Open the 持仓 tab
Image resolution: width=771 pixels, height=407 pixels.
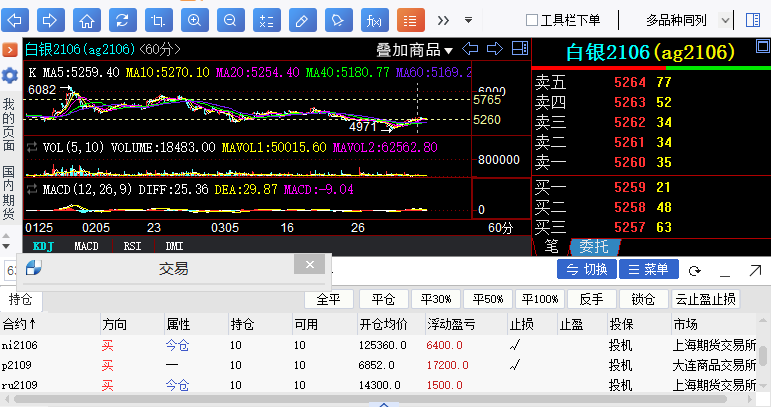21,300
